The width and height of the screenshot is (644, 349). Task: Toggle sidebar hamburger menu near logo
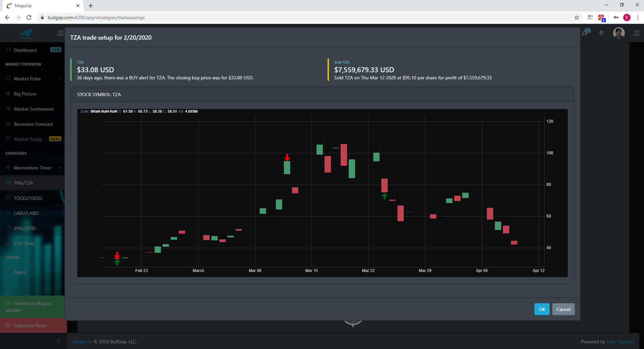click(60, 33)
